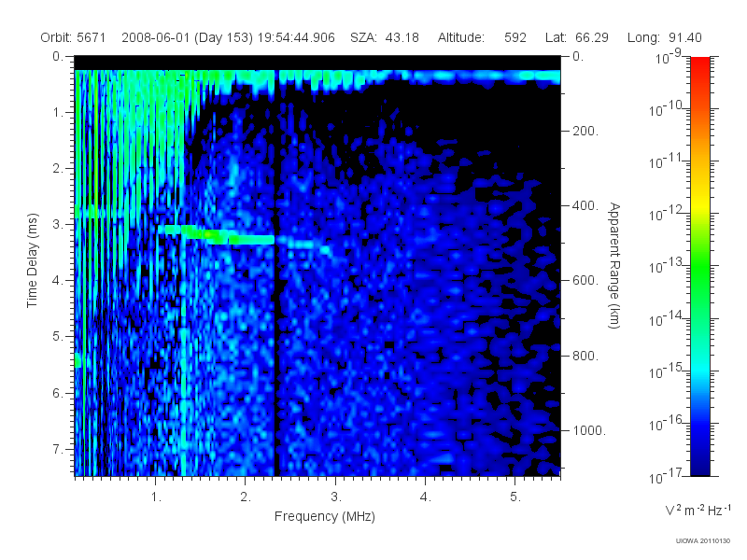
Task: Click the time delay tick label '7.'
Action: [x=58, y=449]
